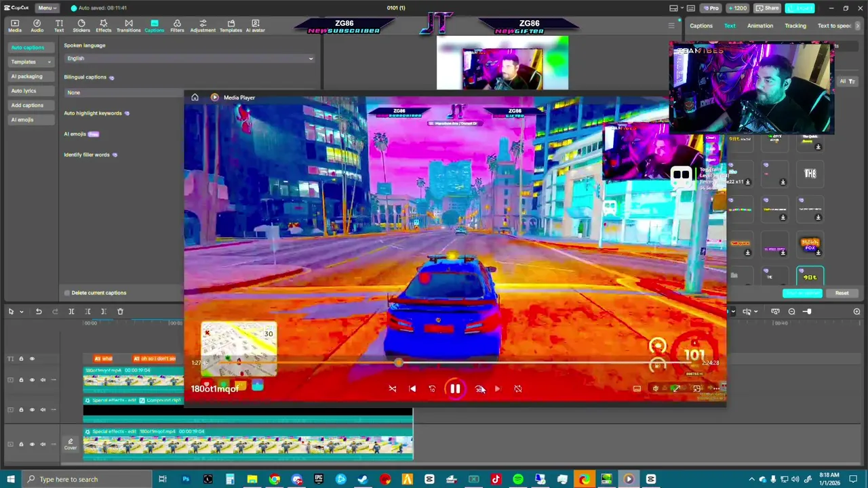Switch to the Captions tab in right panel

701,26
